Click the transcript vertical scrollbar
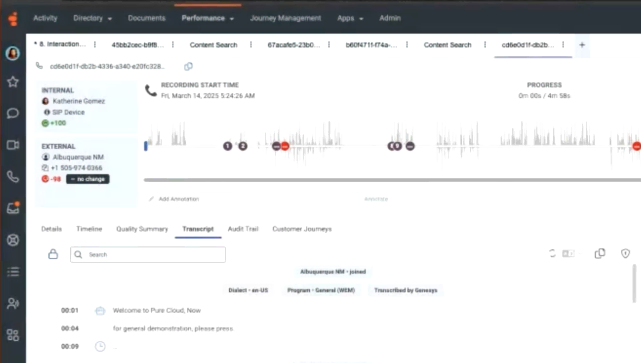The height and width of the screenshot is (363, 641). tap(634, 283)
